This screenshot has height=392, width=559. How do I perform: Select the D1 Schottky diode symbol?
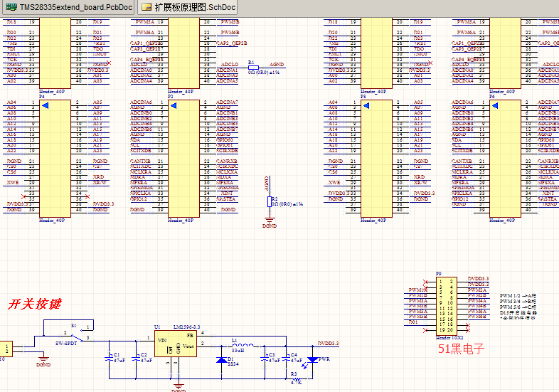(221, 360)
